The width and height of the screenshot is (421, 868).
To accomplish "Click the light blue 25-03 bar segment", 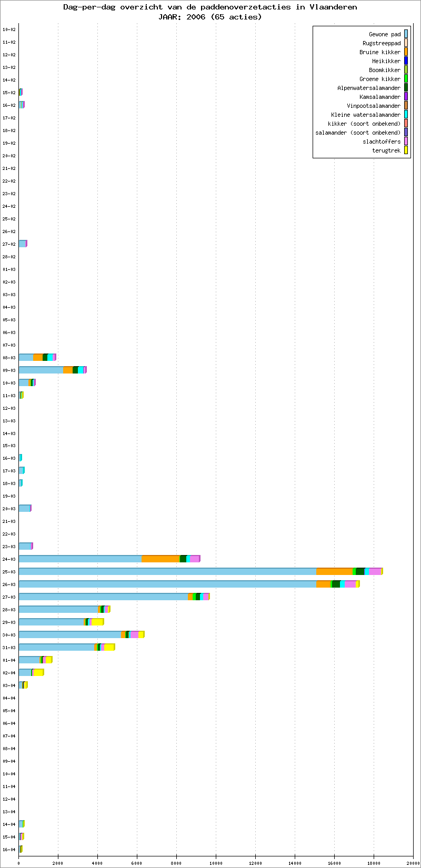I will coord(167,571).
